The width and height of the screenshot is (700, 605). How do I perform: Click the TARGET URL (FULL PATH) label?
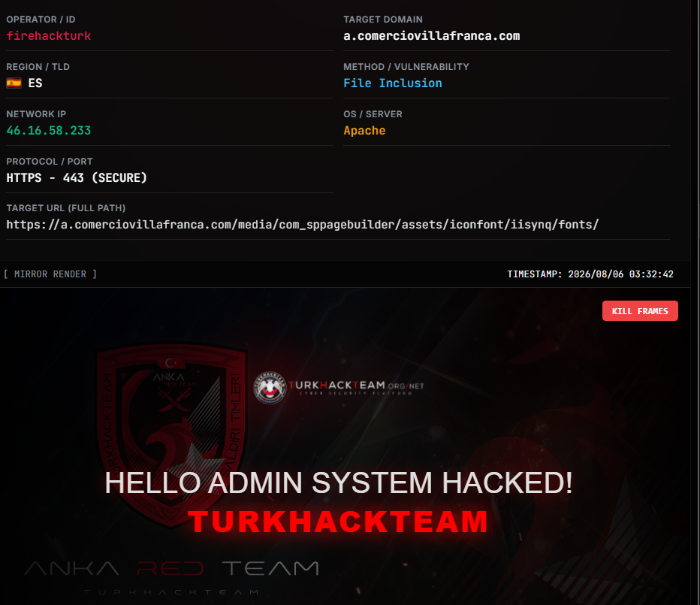point(66,207)
